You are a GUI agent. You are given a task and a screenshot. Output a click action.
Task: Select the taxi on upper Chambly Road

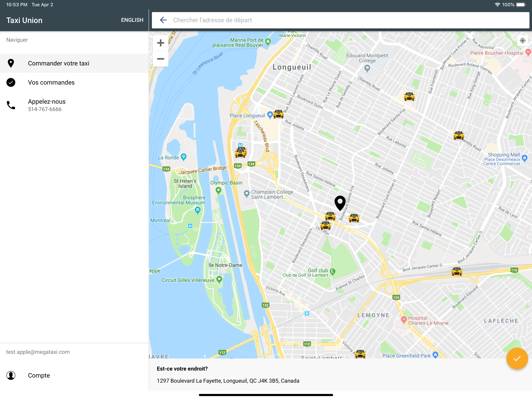tap(409, 96)
